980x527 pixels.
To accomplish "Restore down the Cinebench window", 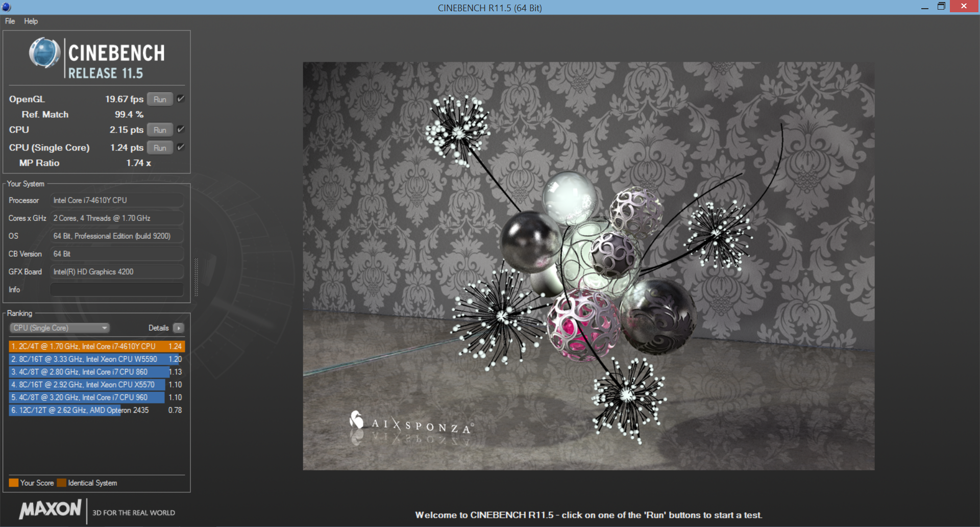I will point(941,7).
